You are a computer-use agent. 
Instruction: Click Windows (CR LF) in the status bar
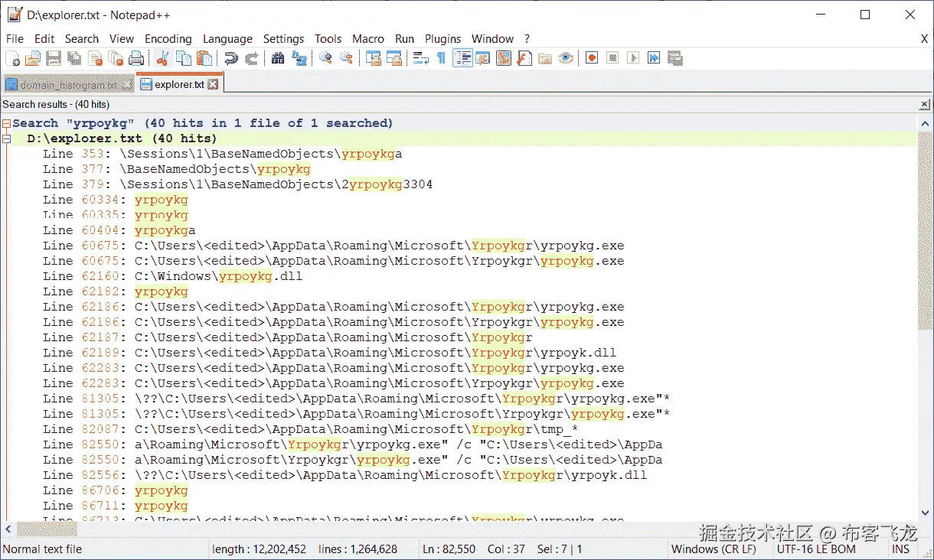coord(714,549)
